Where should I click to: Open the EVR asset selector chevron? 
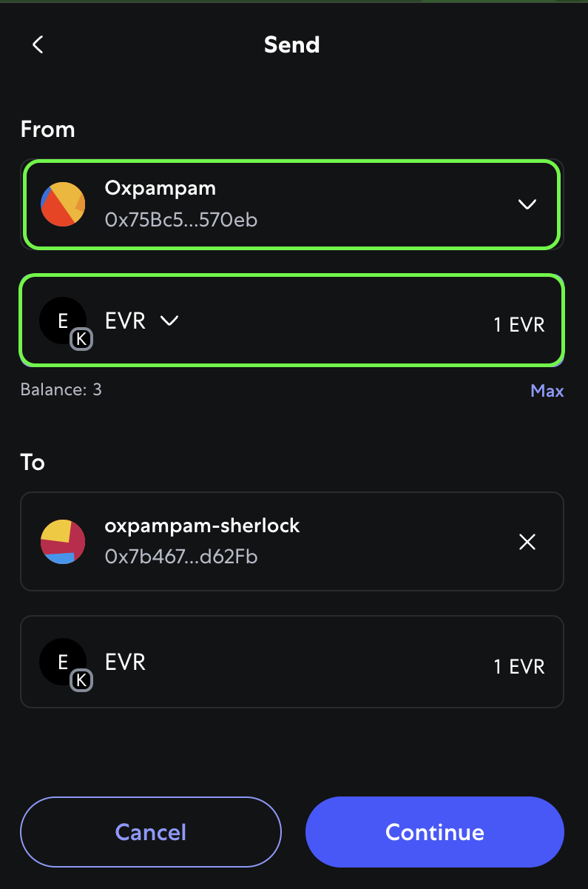click(170, 321)
